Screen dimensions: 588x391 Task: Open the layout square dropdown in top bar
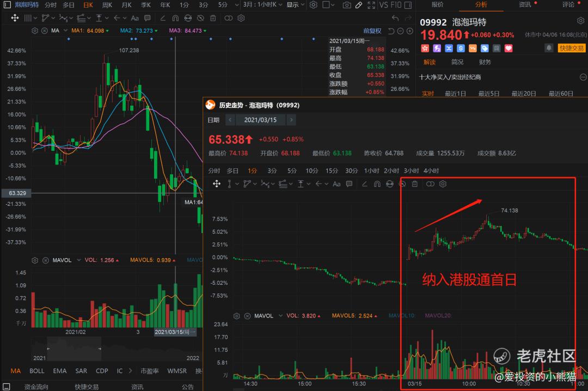tap(328, 5)
